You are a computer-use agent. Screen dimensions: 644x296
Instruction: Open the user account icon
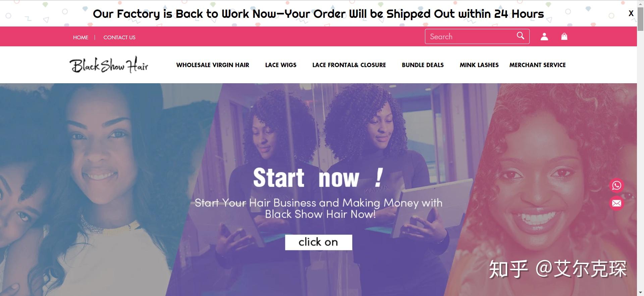click(544, 37)
